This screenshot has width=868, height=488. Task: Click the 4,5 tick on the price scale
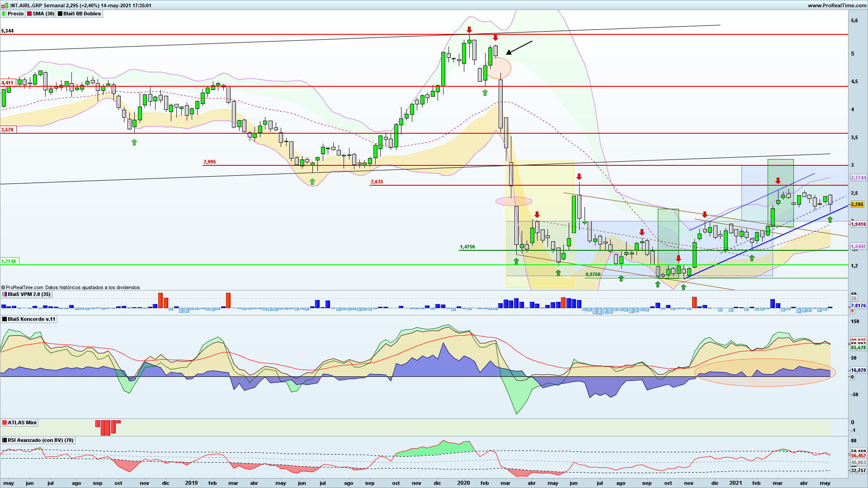click(x=854, y=82)
